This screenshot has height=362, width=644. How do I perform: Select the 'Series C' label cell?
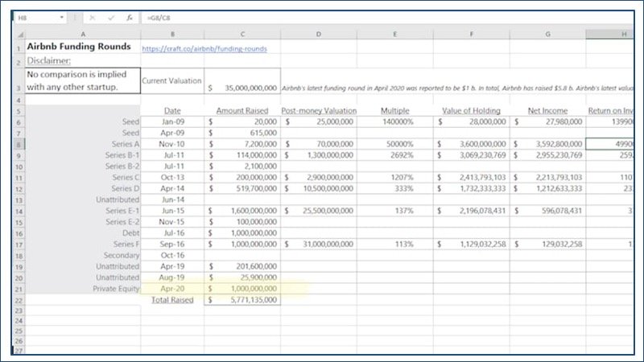[83, 177]
